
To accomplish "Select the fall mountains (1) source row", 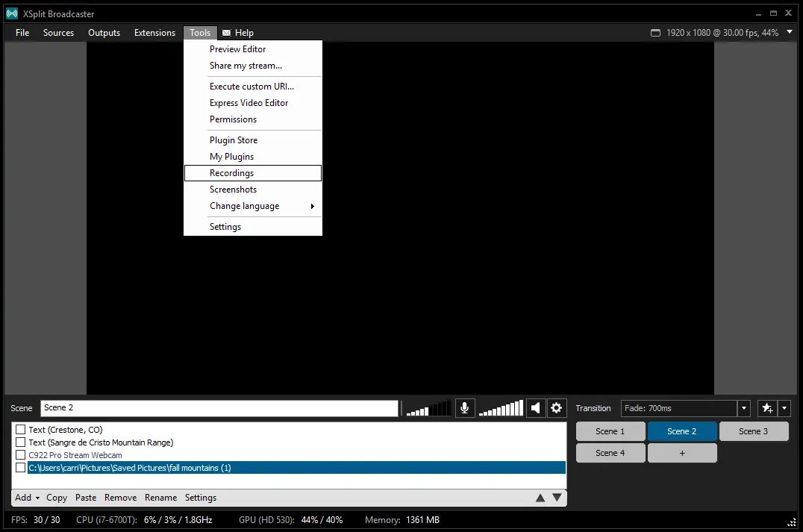I will (x=296, y=468).
